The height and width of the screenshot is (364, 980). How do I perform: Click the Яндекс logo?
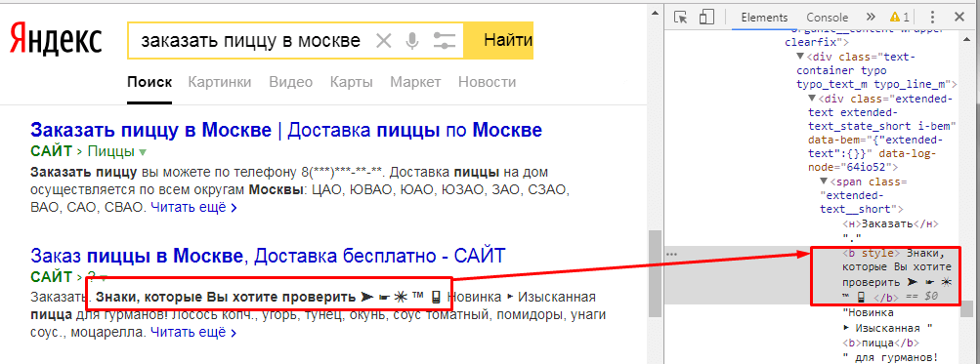pos(56,39)
